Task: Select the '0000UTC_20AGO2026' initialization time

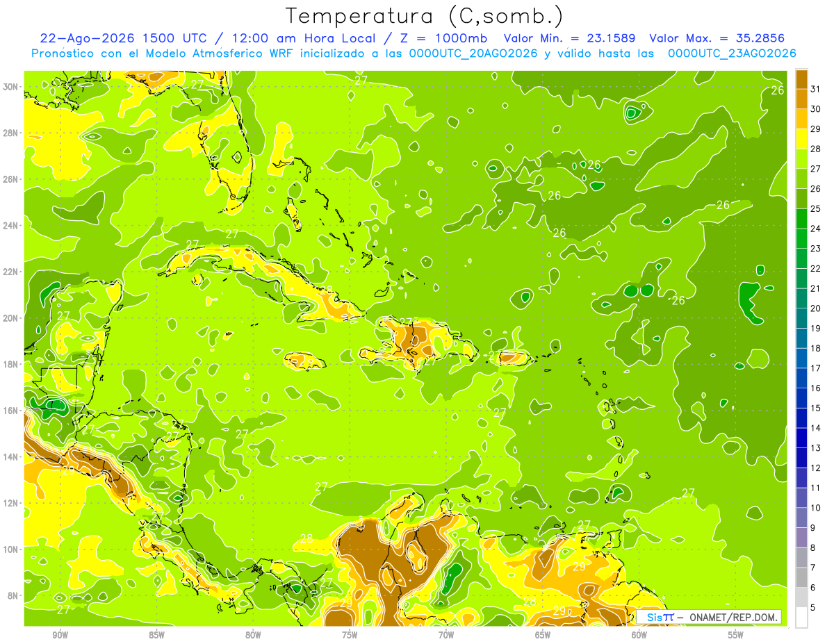Action: tap(473, 53)
